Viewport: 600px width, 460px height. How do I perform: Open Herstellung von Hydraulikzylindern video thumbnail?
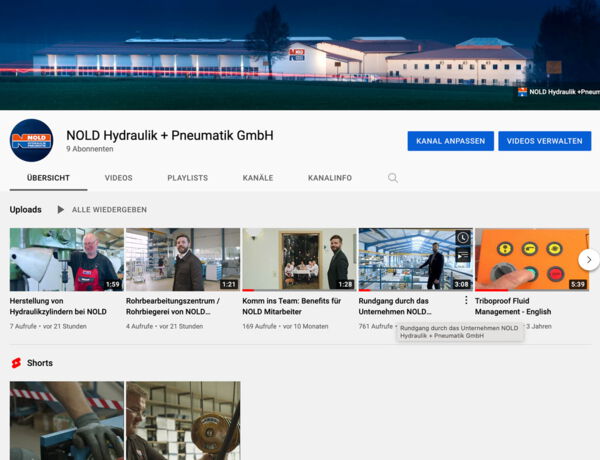67,259
